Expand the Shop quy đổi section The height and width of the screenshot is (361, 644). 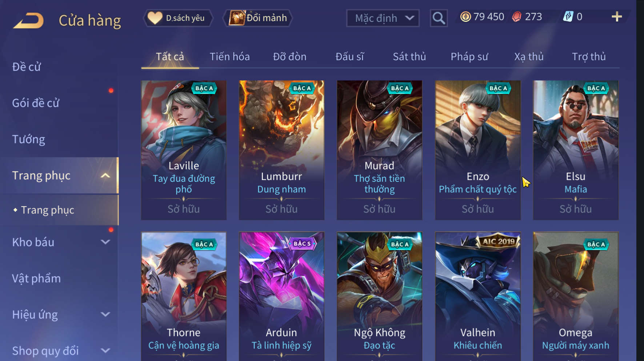point(105,350)
